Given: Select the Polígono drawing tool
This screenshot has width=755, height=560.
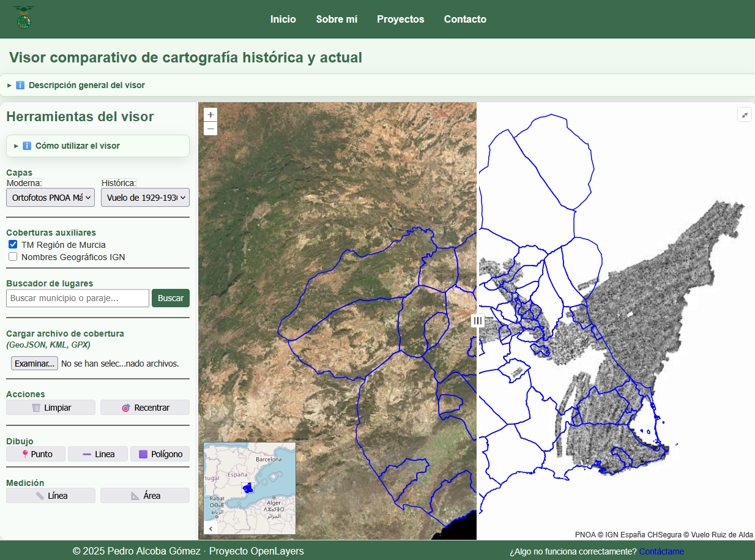Looking at the screenshot, I should click(160, 454).
